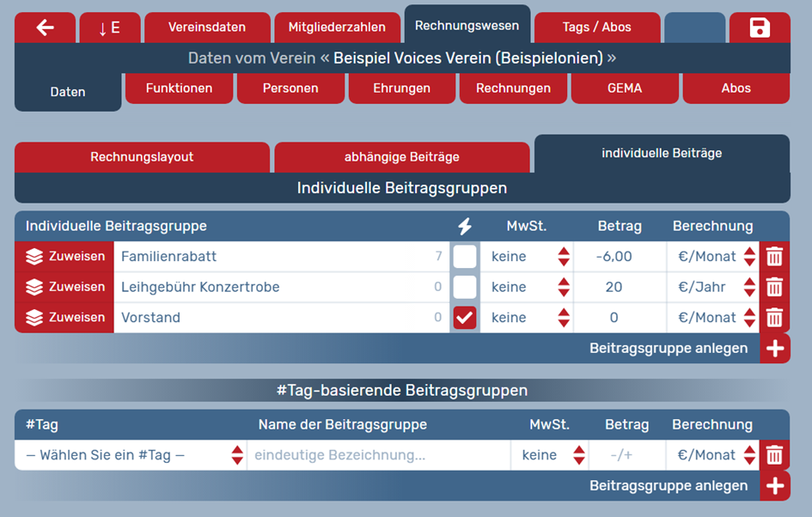
Task: Uncheck the Vorstand checkbox
Action: (x=465, y=318)
